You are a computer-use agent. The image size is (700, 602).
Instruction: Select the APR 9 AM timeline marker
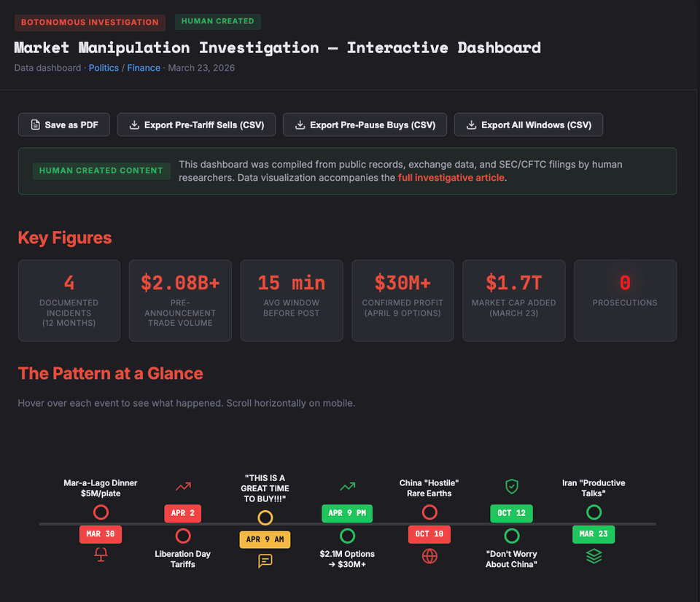[265, 539]
